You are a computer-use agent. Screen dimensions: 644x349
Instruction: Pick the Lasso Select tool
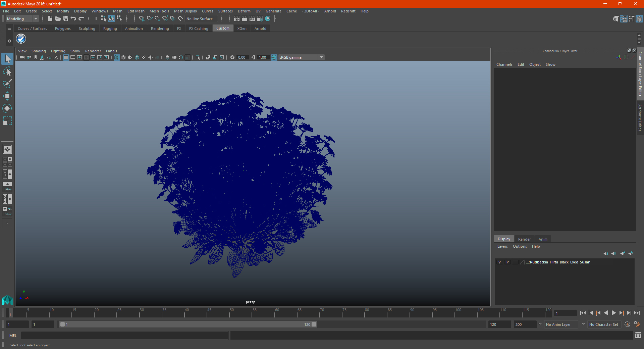[x=7, y=71]
